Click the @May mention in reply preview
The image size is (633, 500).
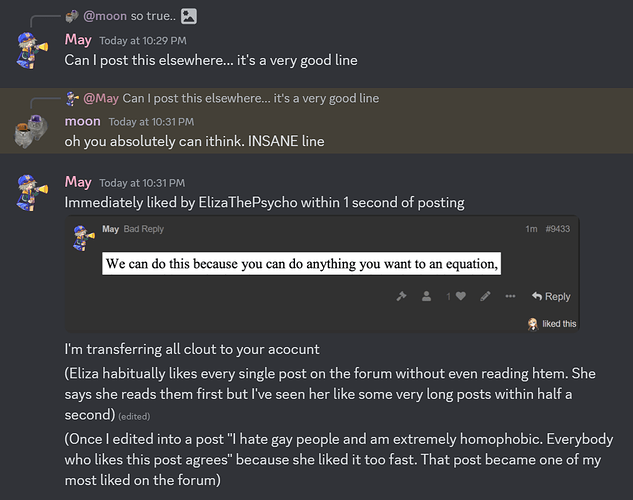[x=101, y=98]
